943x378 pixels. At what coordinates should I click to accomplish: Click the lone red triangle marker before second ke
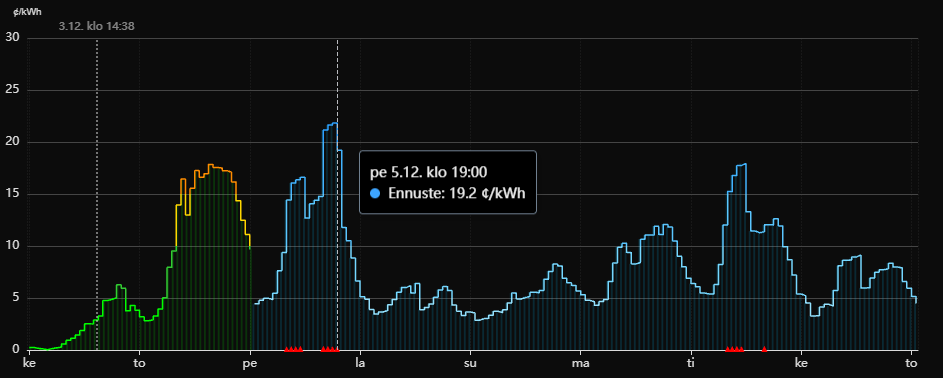pos(764,349)
